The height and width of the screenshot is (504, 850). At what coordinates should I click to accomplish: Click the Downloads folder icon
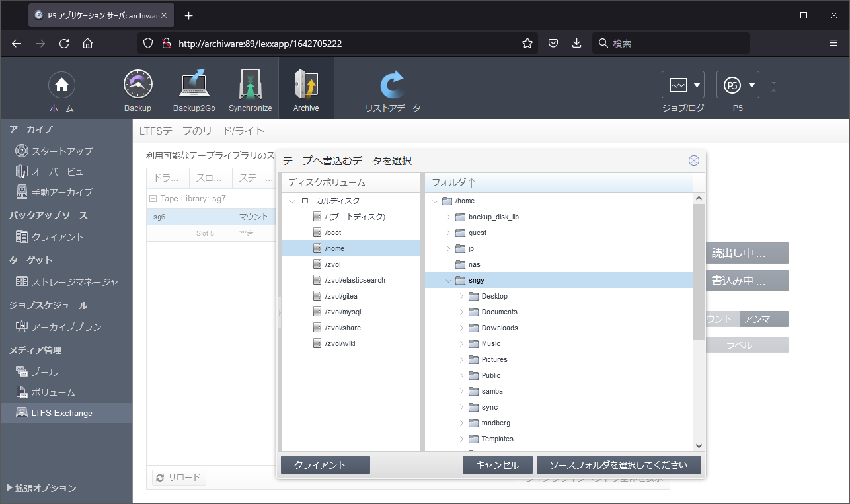473,328
